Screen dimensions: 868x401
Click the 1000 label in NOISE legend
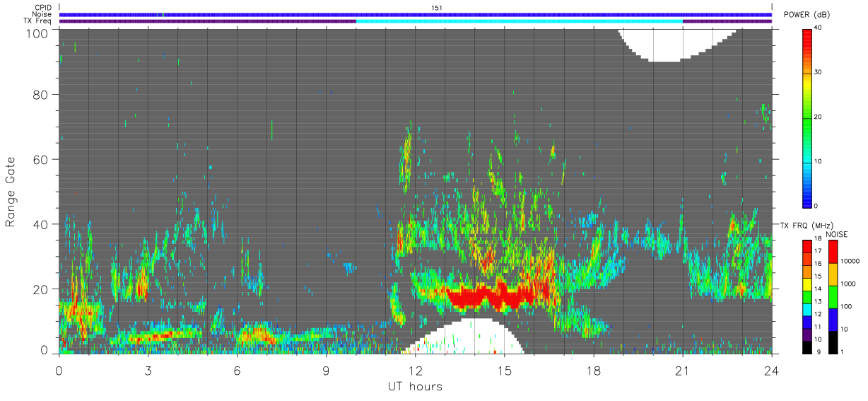(x=848, y=285)
